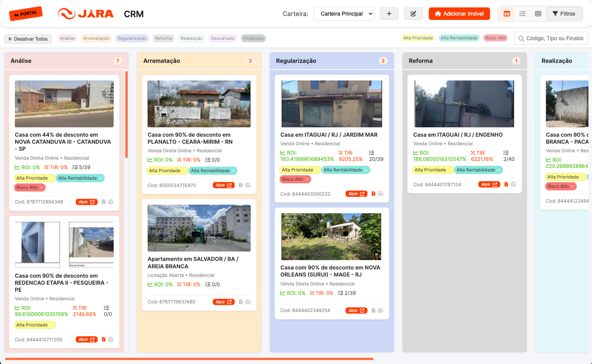Click the horizontal board scrollbar
Viewport: 592px width, 364px height.
pyautogui.click(x=189, y=359)
